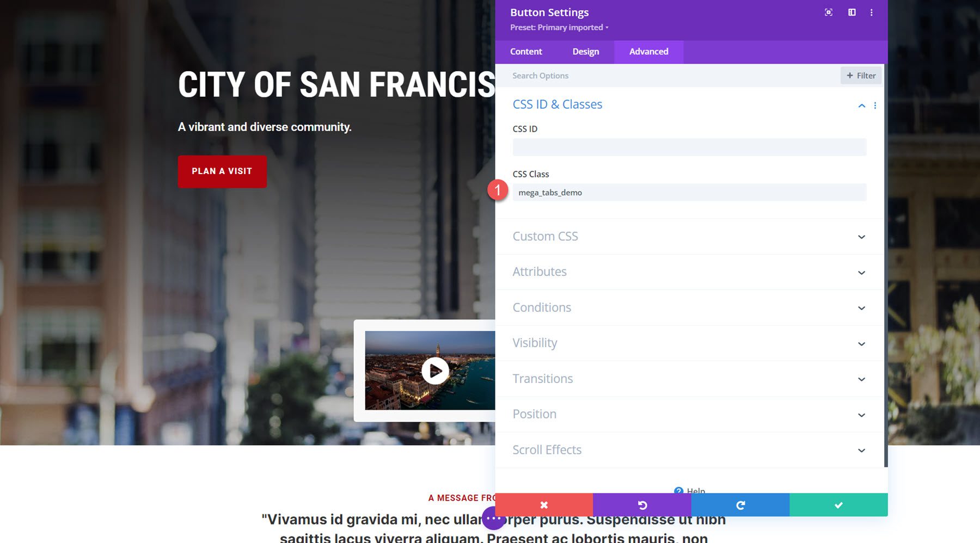Click the Filter button
Image resolution: width=980 pixels, height=543 pixels.
pos(861,75)
